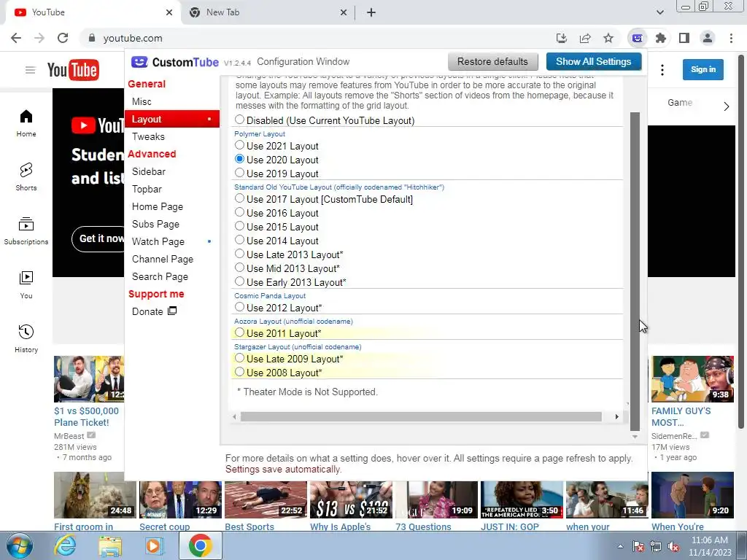Open Channel Page settings category
This screenshot has width=747, height=560.
pyautogui.click(x=172, y=259)
